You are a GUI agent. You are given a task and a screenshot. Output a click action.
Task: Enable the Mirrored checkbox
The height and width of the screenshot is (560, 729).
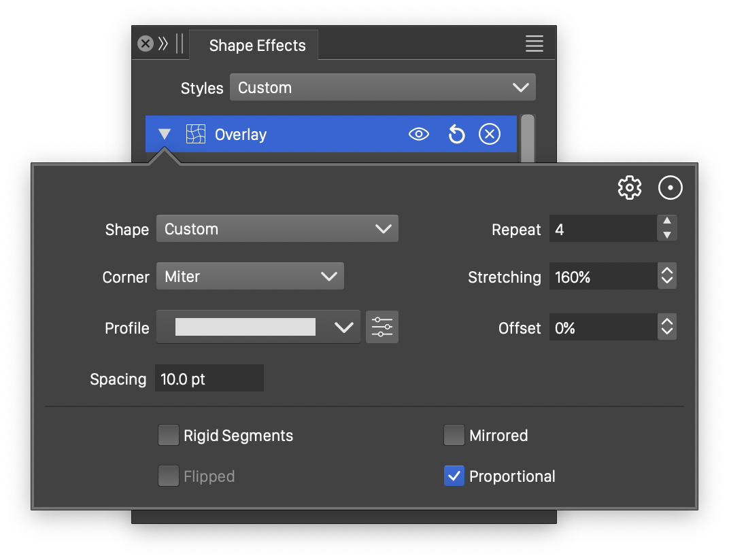click(454, 436)
